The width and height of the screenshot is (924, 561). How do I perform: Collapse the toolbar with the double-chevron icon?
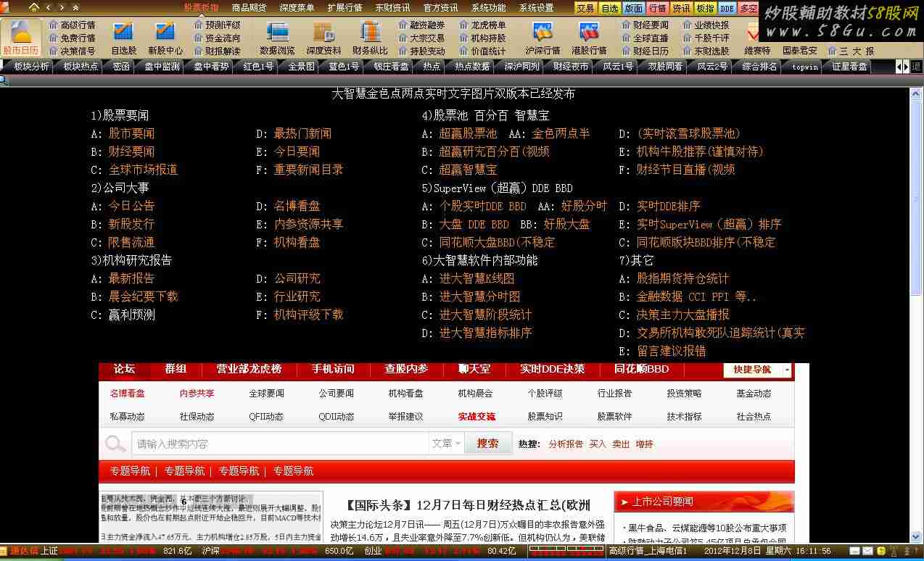(75, 7)
